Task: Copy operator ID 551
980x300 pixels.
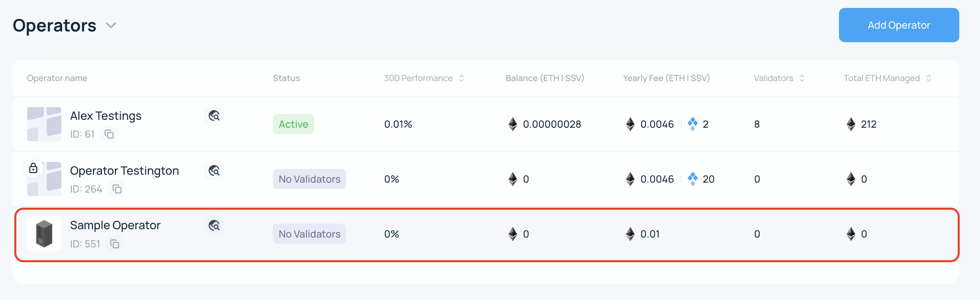Action: (115, 244)
